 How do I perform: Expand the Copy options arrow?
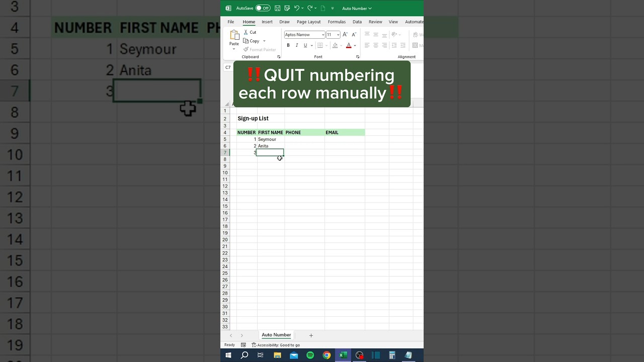coord(264,41)
